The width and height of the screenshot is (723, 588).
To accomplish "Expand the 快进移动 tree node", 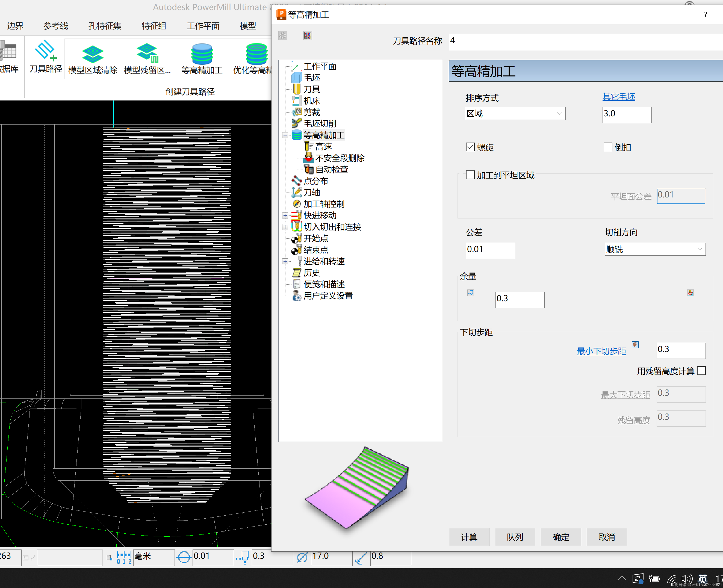I will [285, 215].
